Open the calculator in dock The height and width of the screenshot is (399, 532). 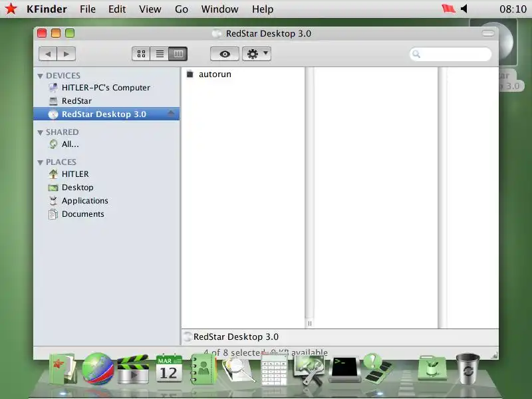(274, 369)
